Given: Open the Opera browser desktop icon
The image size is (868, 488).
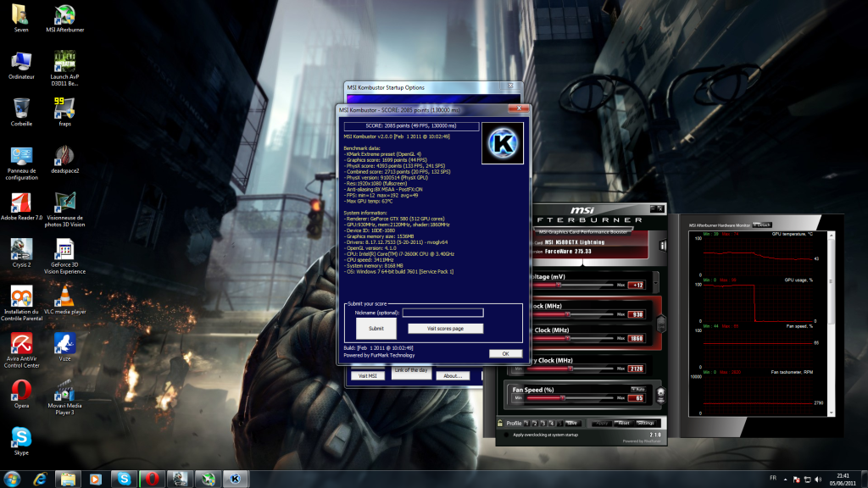Looking at the screenshot, I should pyautogui.click(x=21, y=395).
